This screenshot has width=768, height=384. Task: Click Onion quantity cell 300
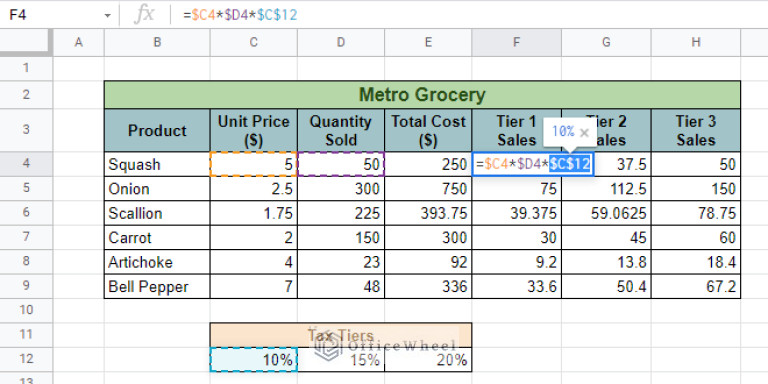341,189
